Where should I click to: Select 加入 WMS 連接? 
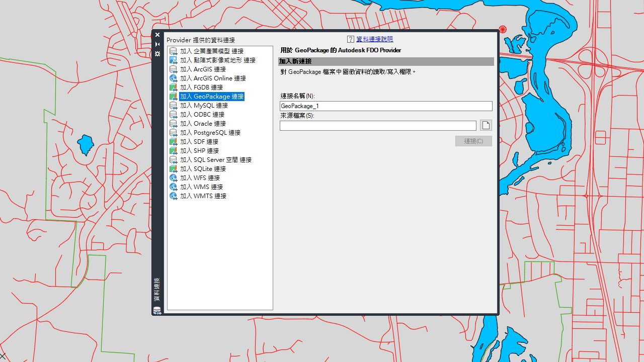click(x=201, y=187)
